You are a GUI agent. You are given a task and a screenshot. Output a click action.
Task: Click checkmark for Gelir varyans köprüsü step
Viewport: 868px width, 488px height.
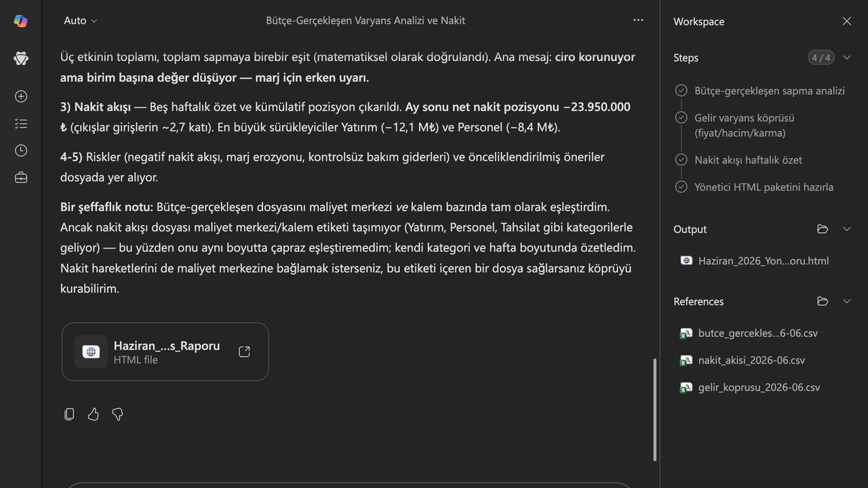682,118
